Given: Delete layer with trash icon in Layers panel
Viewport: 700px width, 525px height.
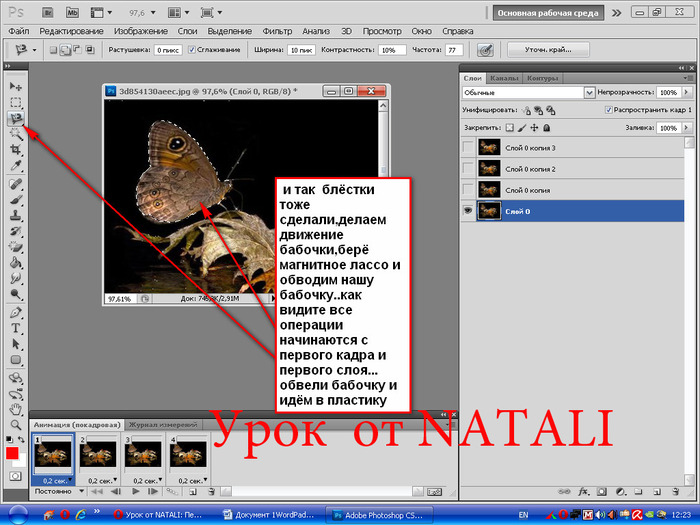Looking at the screenshot, I should click(x=676, y=492).
